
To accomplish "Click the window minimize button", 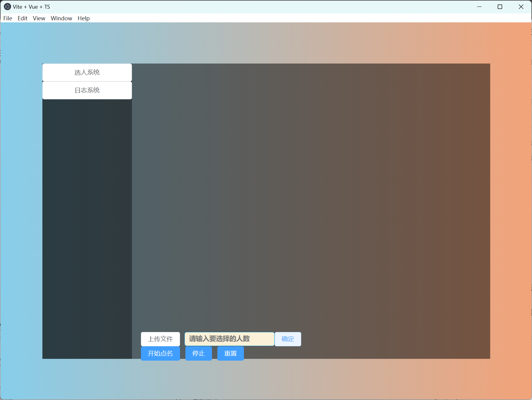I will pyautogui.click(x=479, y=7).
